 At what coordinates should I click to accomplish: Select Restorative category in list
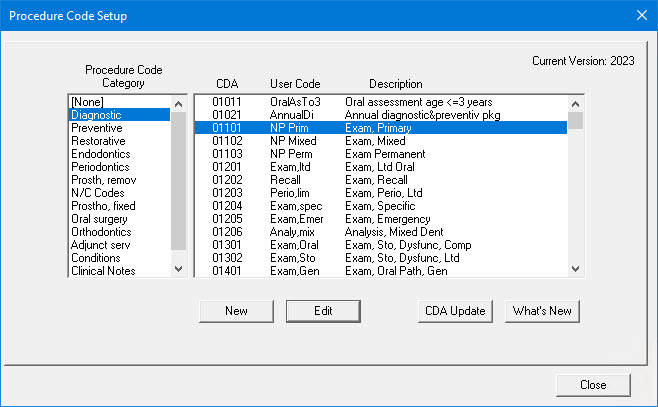click(x=98, y=141)
